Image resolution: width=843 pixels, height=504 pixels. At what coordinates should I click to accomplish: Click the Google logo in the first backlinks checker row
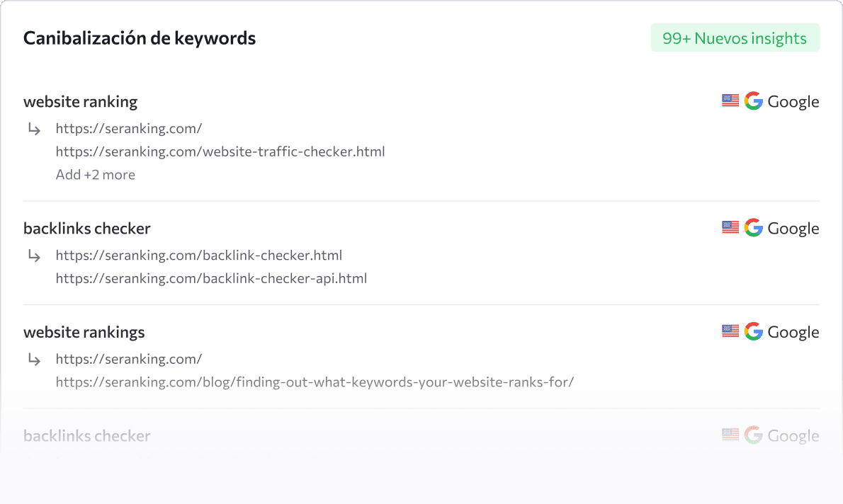coord(753,227)
